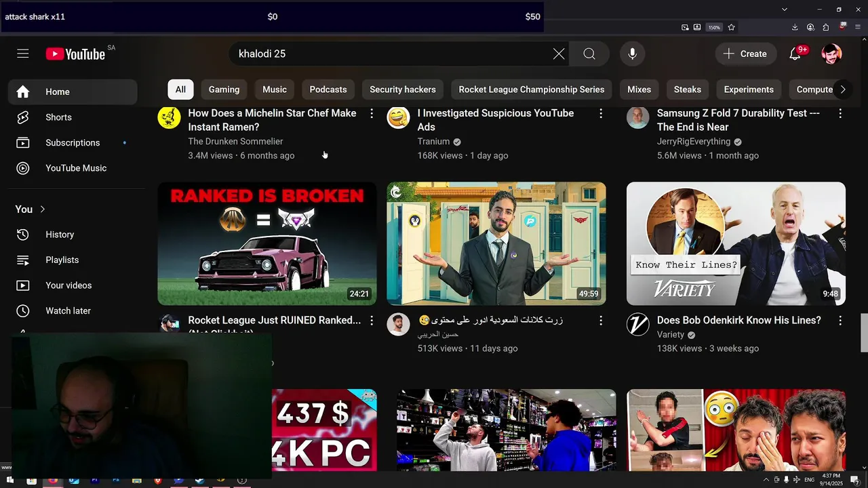Image resolution: width=868 pixels, height=488 pixels.
Task: Select Rocket League Championship Series chip
Action: point(532,89)
